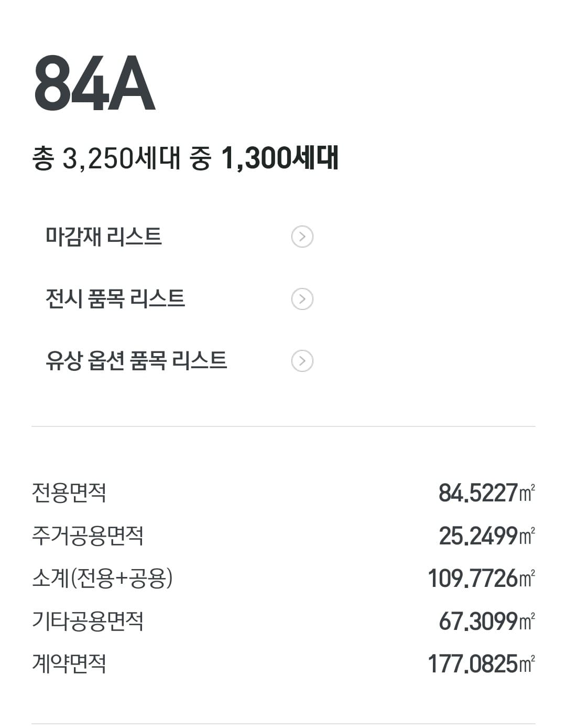Click the 84.5227㎡ area value
This screenshot has height=728, width=566.
pyautogui.click(x=486, y=493)
